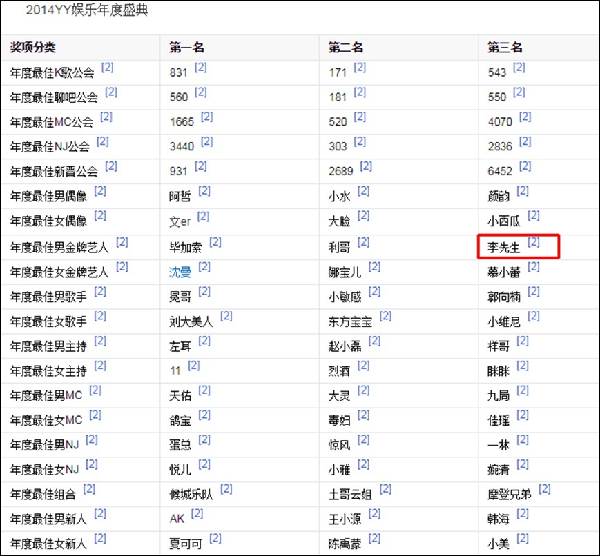Screen dimensions: 600x556
Task: Click the 左耳 first-place entry
Action: coord(180,346)
